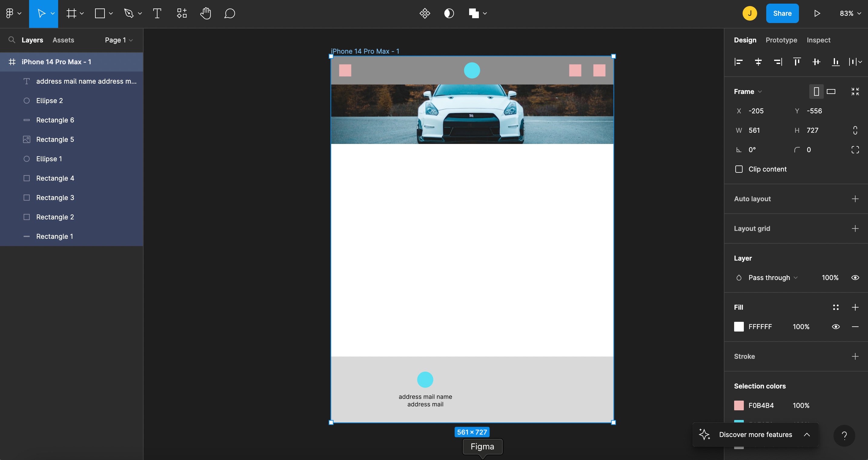The width and height of the screenshot is (868, 460).
Task: Edit the layer opacity 100% field
Action: click(830, 278)
